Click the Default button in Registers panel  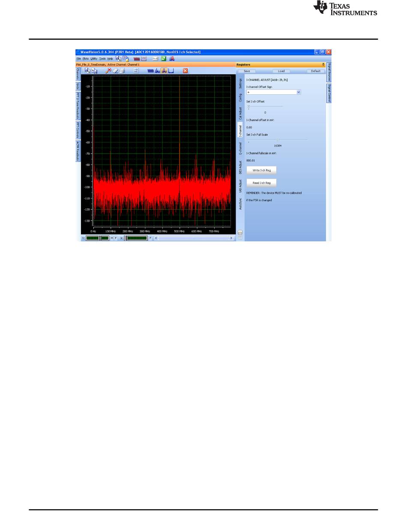[x=316, y=71]
